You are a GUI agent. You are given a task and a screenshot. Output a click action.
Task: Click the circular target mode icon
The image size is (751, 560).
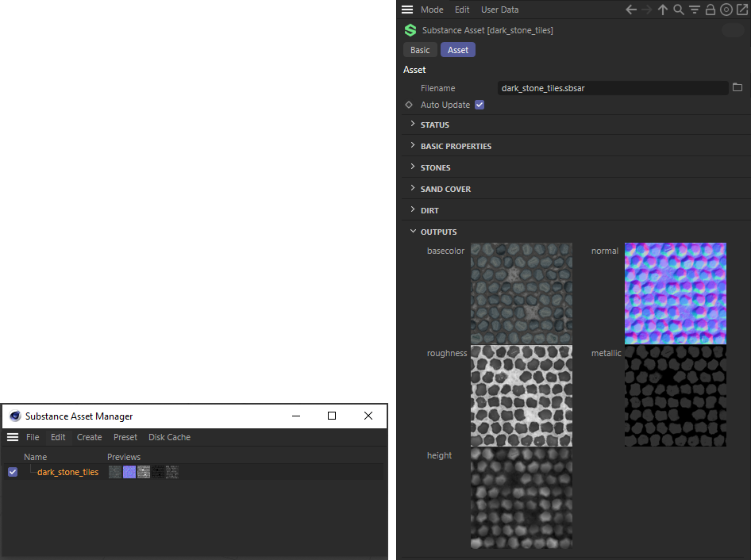(x=726, y=10)
